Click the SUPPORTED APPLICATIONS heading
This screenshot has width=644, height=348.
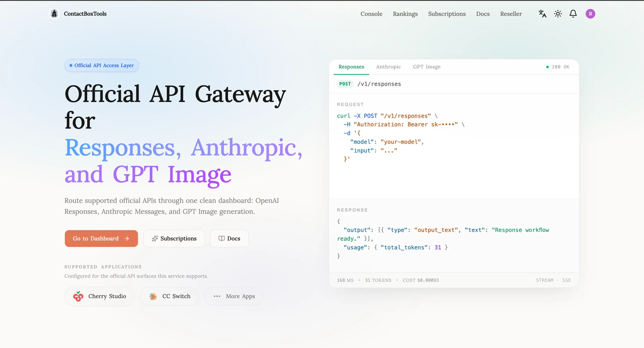pos(103,267)
